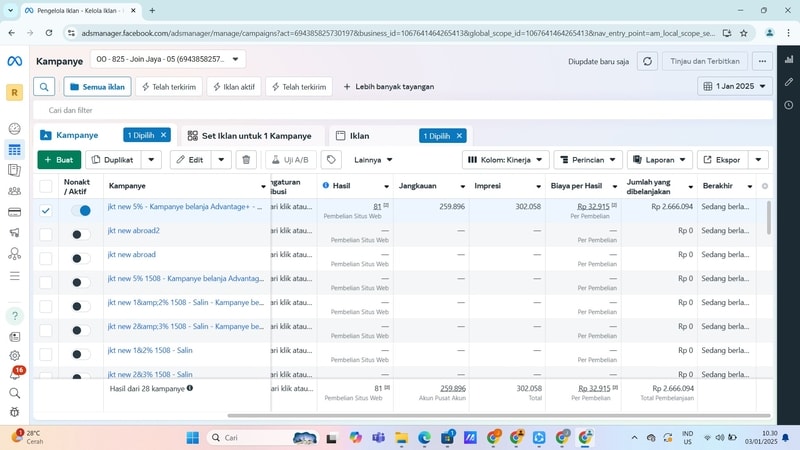Viewport: 800px width, 450px height.
Task: Turn on the jkt new abroad campaign toggle
Action: [x=81, y=258]
